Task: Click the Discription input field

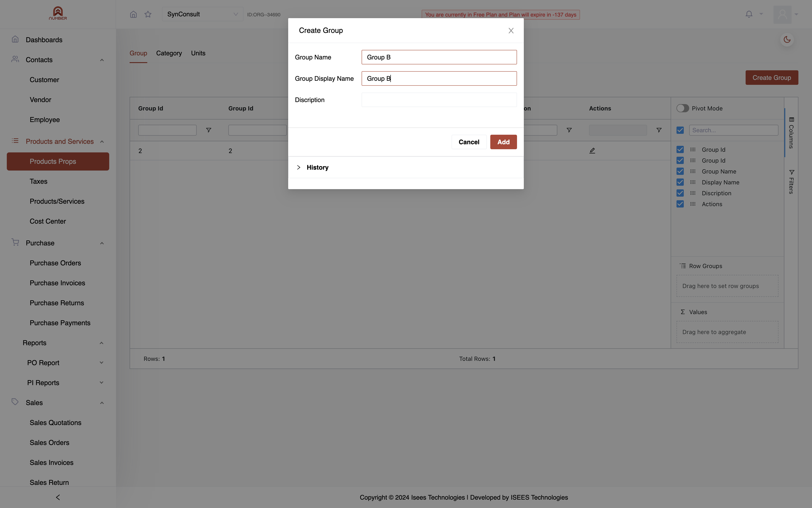Action: tap(439, 100)
